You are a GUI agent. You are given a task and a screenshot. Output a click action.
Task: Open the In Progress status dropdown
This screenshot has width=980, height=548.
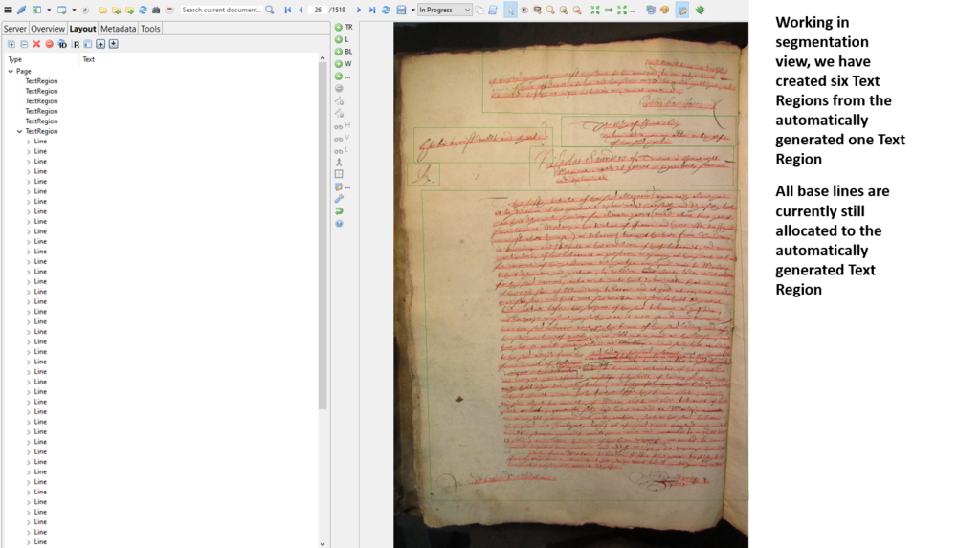coord(445,11)
